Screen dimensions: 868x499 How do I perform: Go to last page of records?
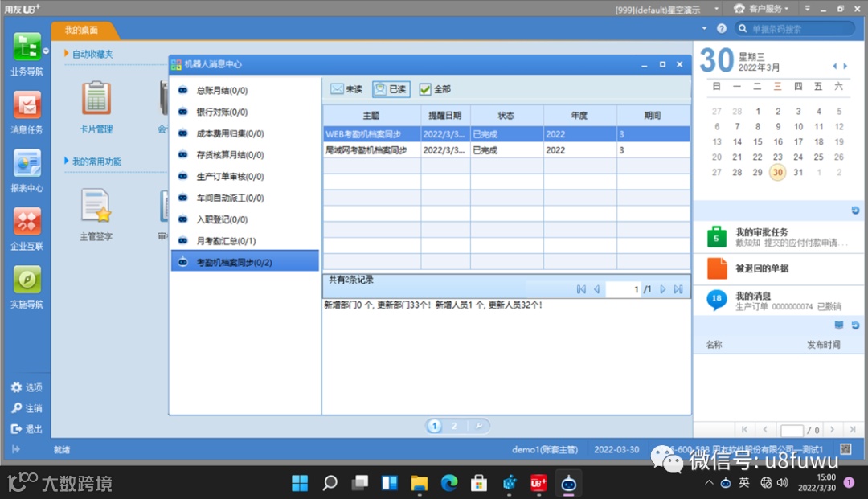(678, 289)
